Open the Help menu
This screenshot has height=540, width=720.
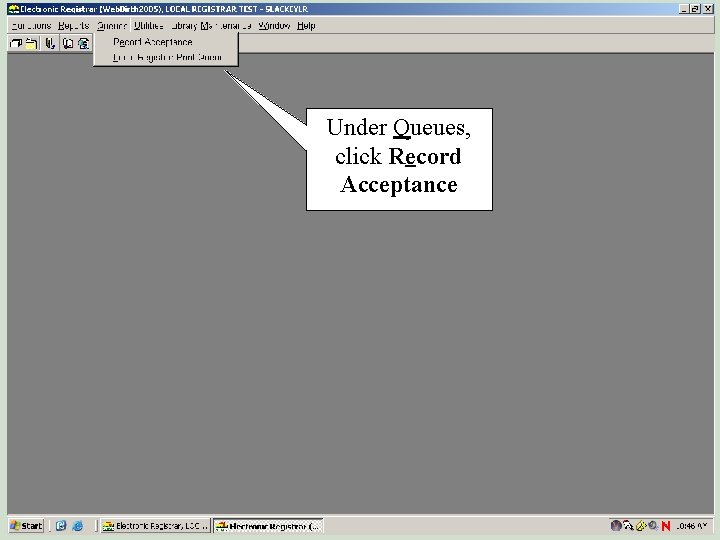[x=306, y=26]
